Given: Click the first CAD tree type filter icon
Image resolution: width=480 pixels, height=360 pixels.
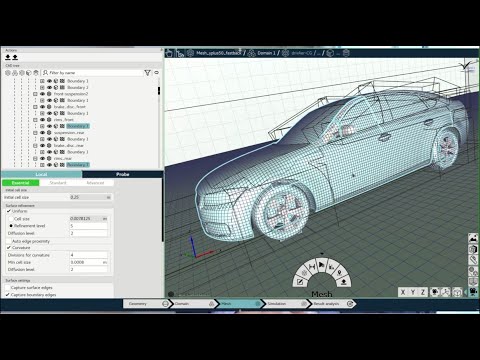Looking at the screenshot, I should coord(8,73).
